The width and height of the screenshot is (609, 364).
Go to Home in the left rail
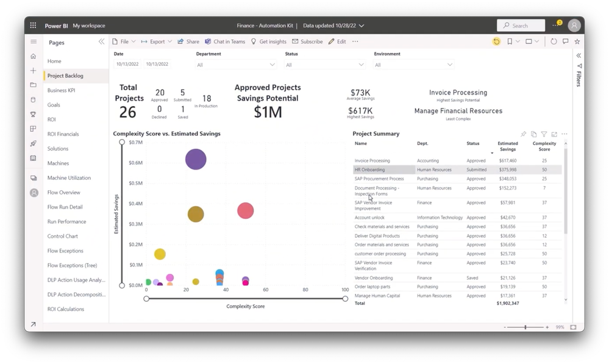point(34,56)
